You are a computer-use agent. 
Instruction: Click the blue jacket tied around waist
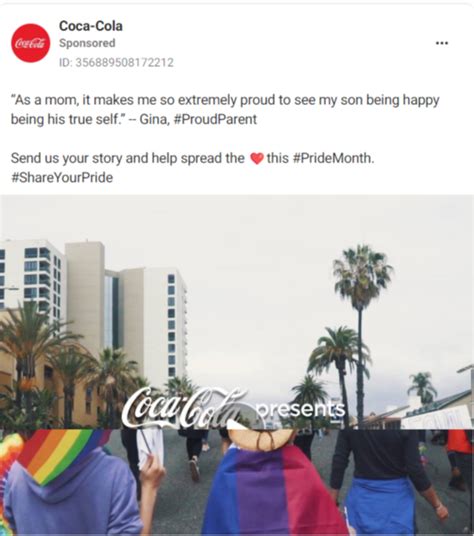(x=381, y=506)
